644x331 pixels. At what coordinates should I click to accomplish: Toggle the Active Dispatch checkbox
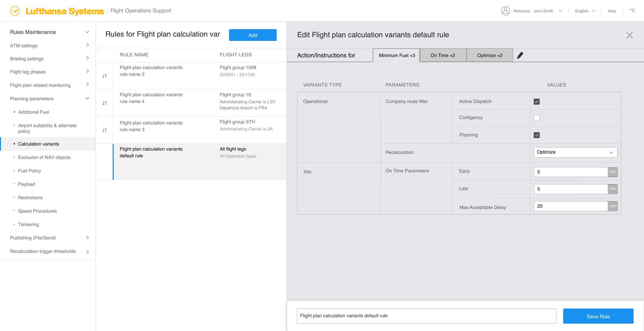click(537, 102)
